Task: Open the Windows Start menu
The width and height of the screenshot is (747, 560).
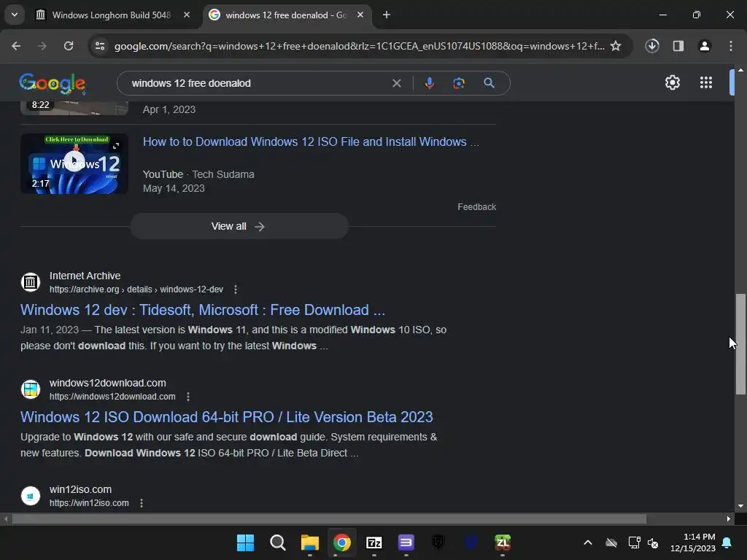Action: pos(245,542)
